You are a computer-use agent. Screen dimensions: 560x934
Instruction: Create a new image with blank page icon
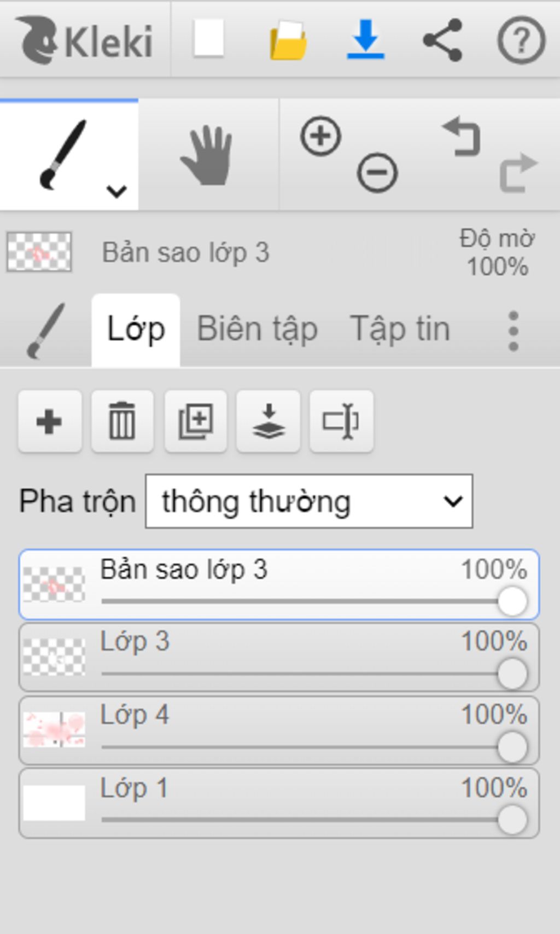[x=208, y=38]
